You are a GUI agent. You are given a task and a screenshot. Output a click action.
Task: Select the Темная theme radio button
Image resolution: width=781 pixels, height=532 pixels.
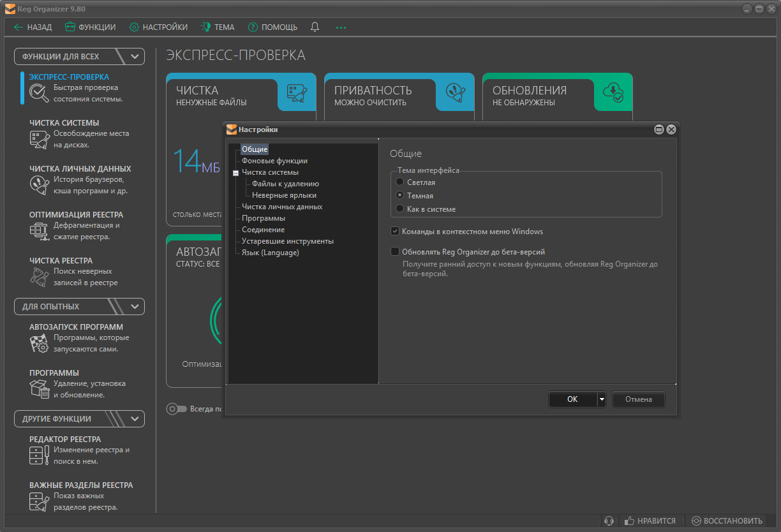(400, 196)
